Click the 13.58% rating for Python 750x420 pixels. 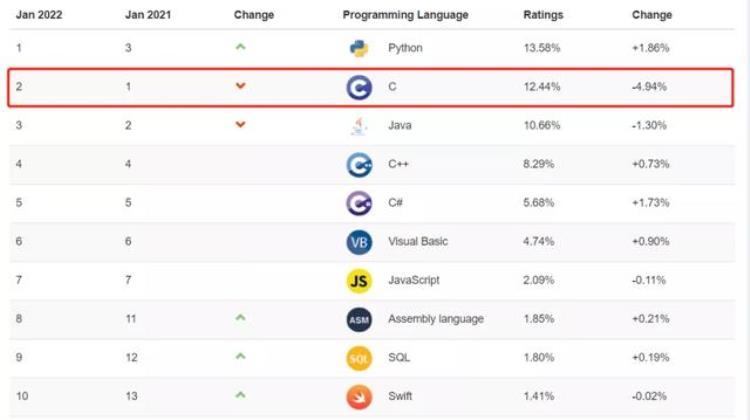point(542,48)
